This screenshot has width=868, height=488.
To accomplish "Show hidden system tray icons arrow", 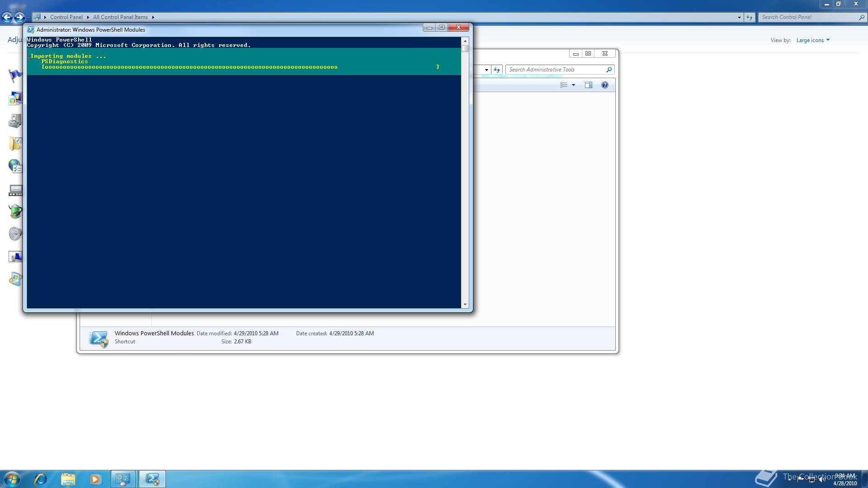I will (790, 479).
